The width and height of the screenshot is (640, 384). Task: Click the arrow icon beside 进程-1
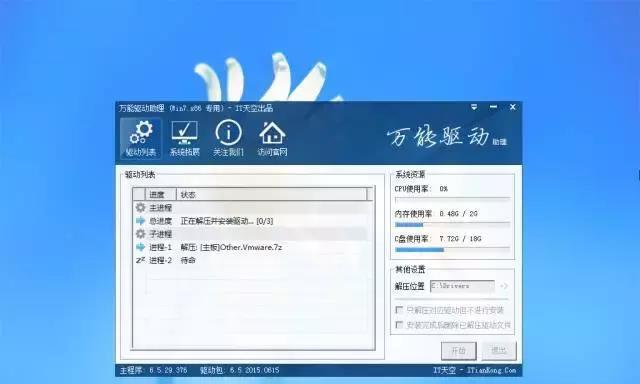click(x=140, y=247)
